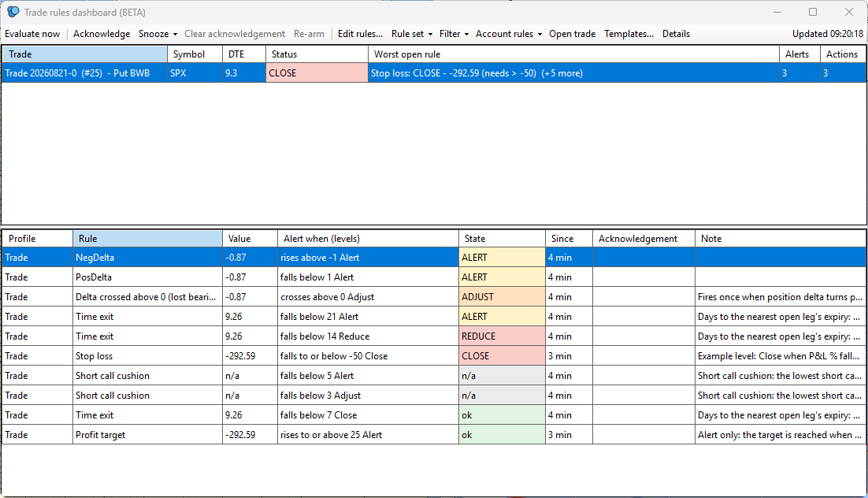Minimize the Trade rules dashboard window
Viewport: 868px width, 498px height.
coord(777,12)
